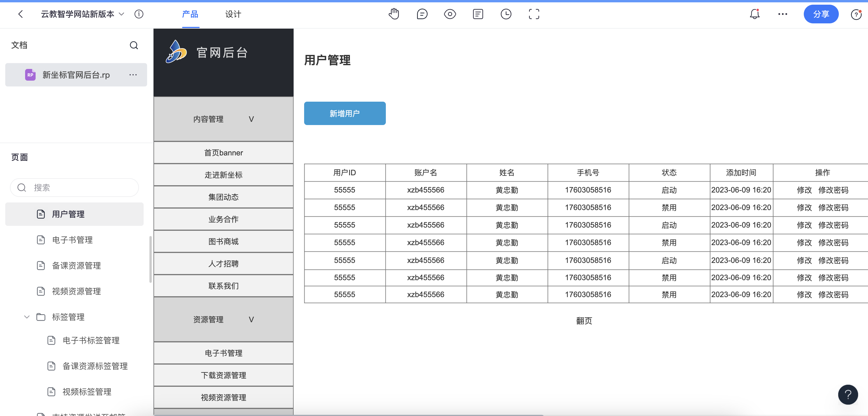
Task: Focus the page 搜索 field
Action: [x=74, y=187]
